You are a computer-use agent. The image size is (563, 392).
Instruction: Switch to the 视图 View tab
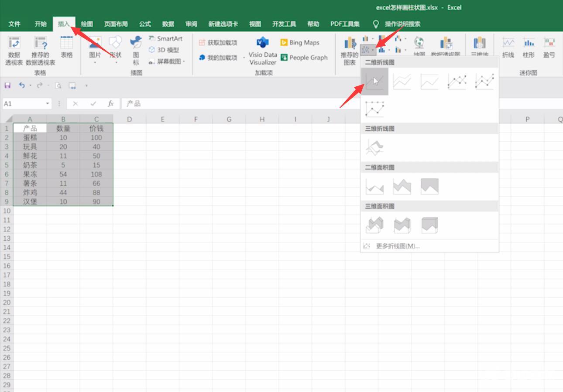pos(255,24)
